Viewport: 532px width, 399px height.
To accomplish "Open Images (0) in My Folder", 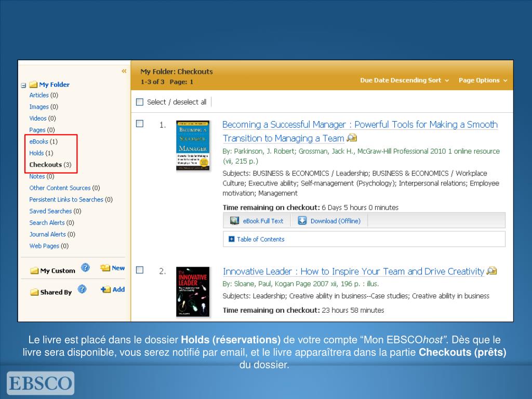I will click(44, 107).
